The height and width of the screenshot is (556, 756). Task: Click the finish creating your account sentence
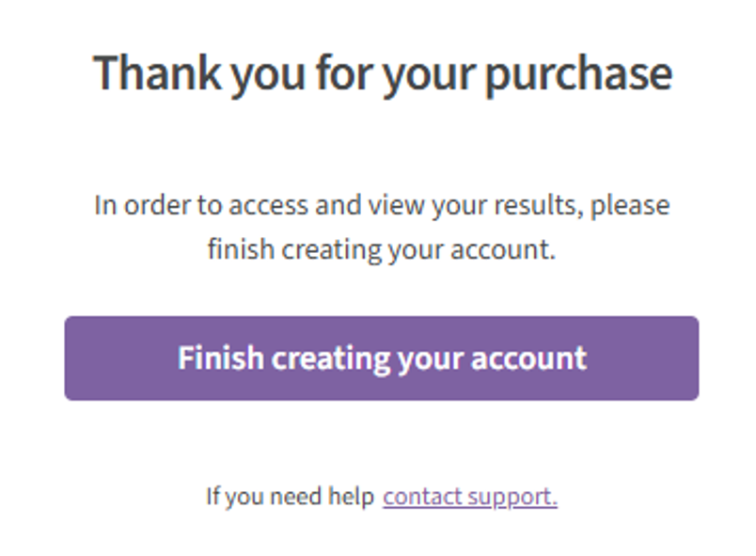(x=382, y=250)
